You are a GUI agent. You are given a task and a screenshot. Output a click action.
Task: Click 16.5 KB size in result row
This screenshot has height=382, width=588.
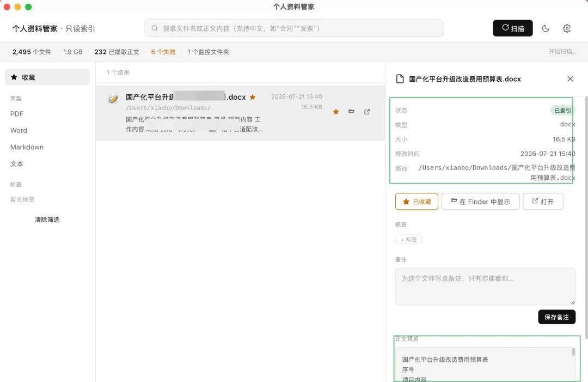pos(311,107)
